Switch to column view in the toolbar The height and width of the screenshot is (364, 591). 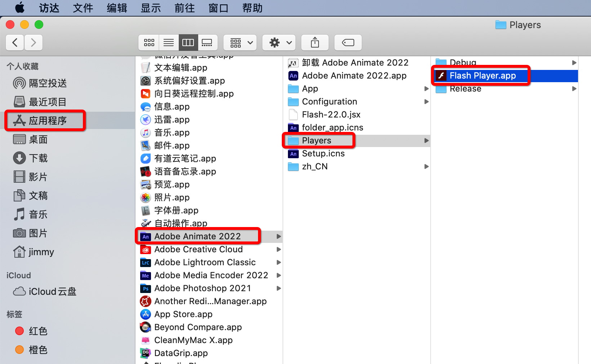point(188,43)
